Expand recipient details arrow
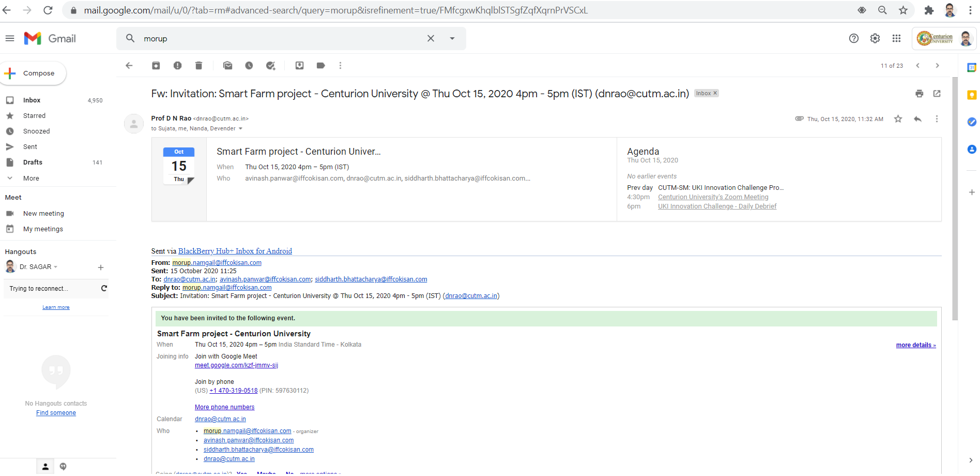The width and height of the screenshot is (980, 476). coord(240,129)
